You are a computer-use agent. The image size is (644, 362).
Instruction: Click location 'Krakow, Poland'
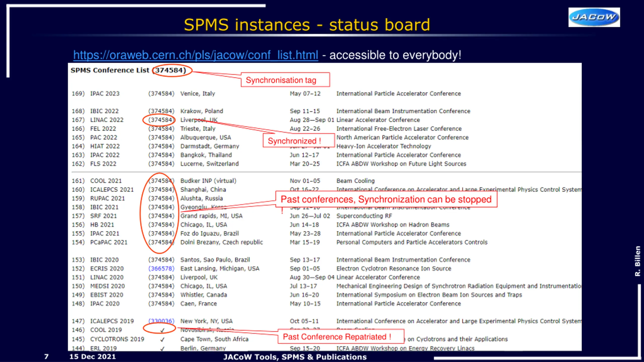[x=202, y=111]
